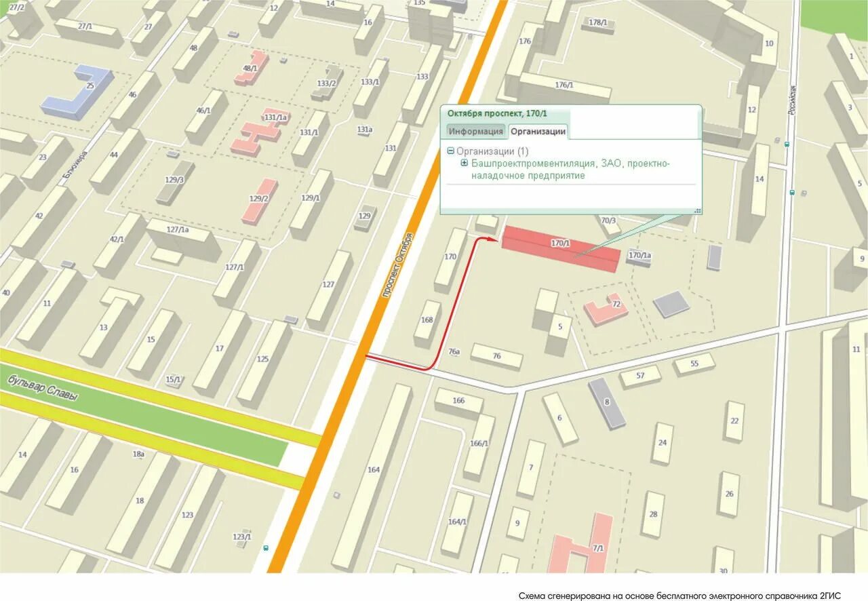Image resolution: width=868 pixels, height=601 pixels.
Task: Click building label 18а
Action: pyautogui.click(x=139, y=454)
